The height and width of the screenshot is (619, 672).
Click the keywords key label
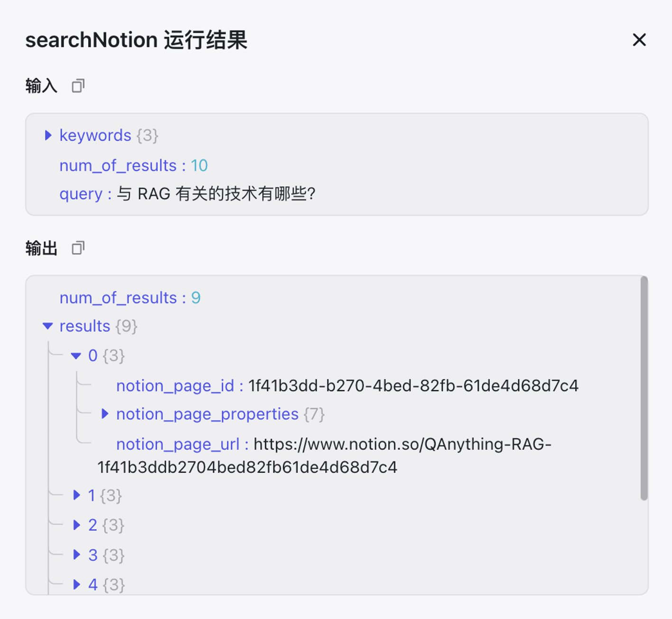pyautogui.click(x=95, y=135)
